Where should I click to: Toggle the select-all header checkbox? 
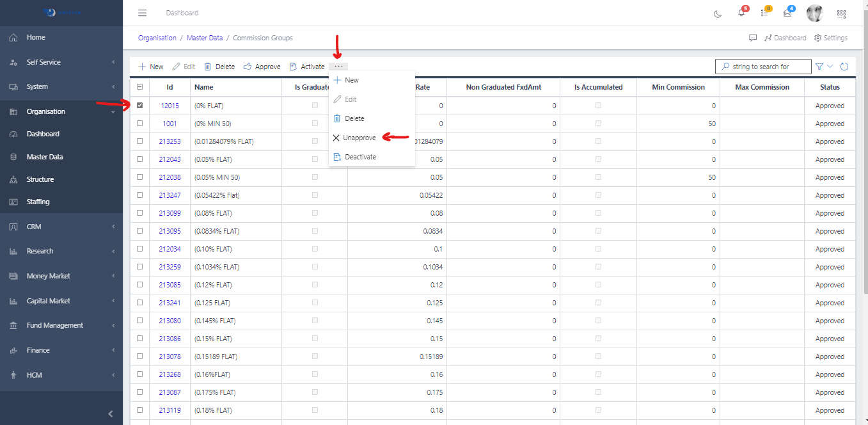139,87
